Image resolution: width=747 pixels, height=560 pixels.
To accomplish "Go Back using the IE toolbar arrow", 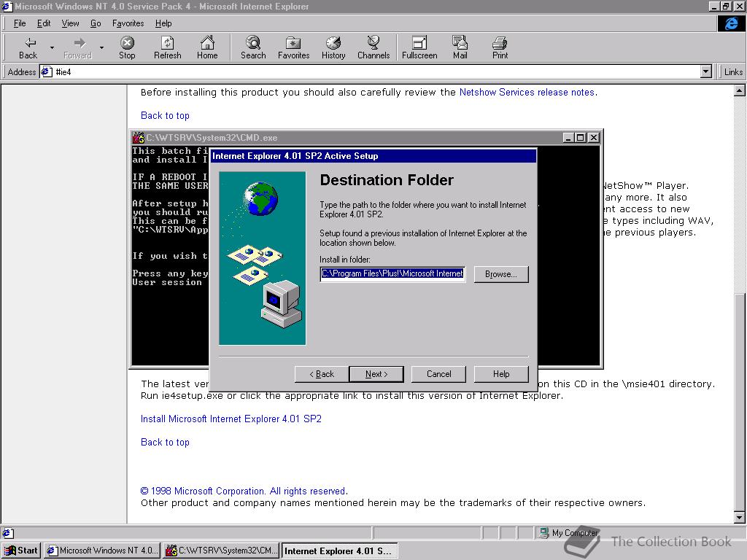I will coord(28,47).
